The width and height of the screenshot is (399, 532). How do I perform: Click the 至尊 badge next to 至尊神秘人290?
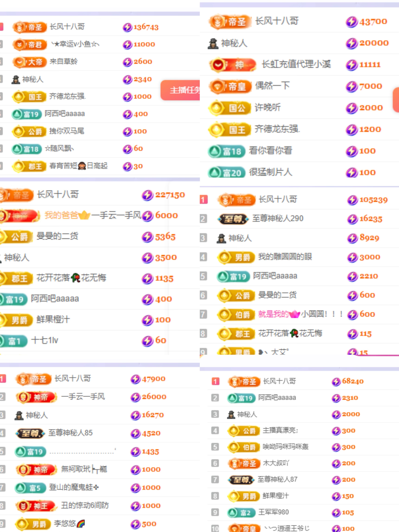tap(233, 219)
